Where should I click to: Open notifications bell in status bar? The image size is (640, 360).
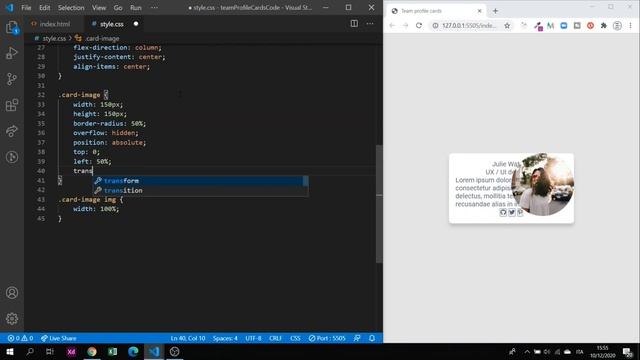click(x=372, y=338)
